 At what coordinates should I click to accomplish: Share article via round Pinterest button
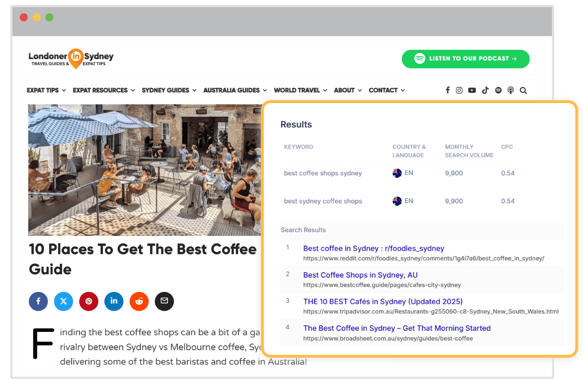click(89, 301)
